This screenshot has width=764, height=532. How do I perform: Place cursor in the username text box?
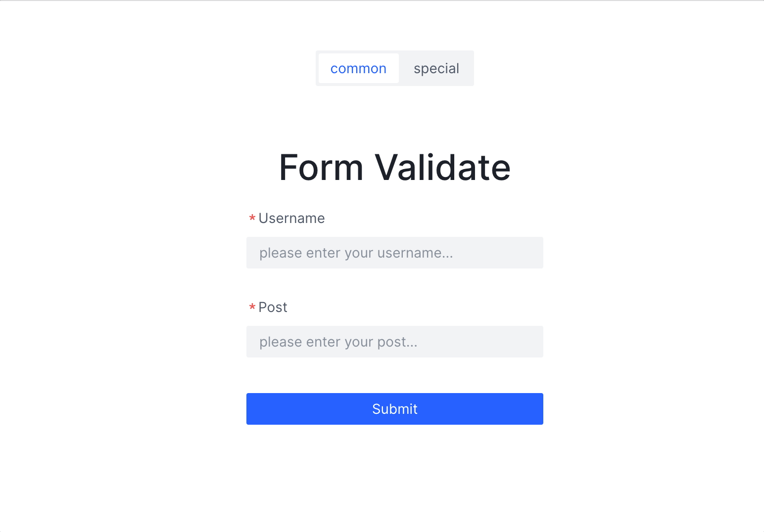394,253
